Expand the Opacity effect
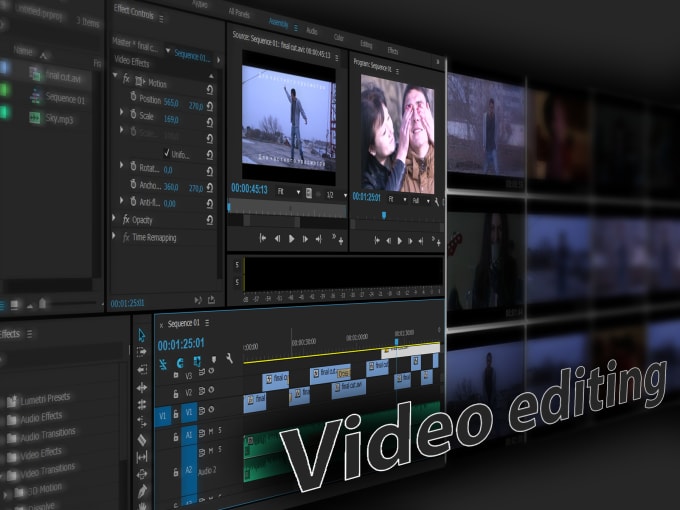Viewport: 680px width, 510px height. pyautogui.click(x=114, y=218)
